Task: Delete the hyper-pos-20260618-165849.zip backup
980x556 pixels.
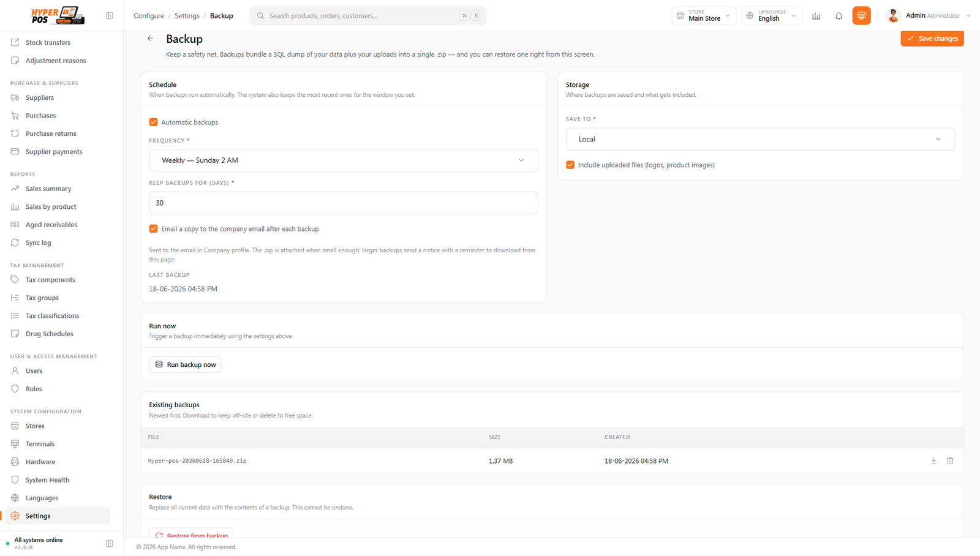Action: pos(950,460)
